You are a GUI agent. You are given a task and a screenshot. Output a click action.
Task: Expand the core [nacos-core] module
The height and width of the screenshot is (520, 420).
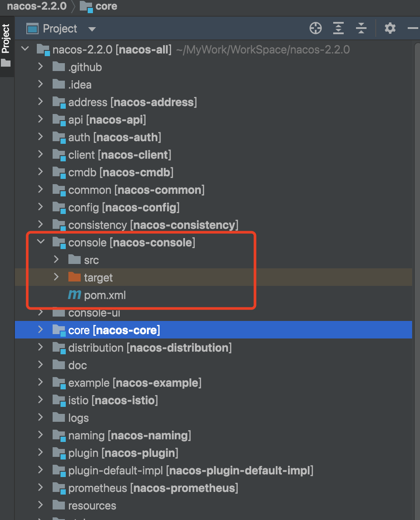[40, 330]
